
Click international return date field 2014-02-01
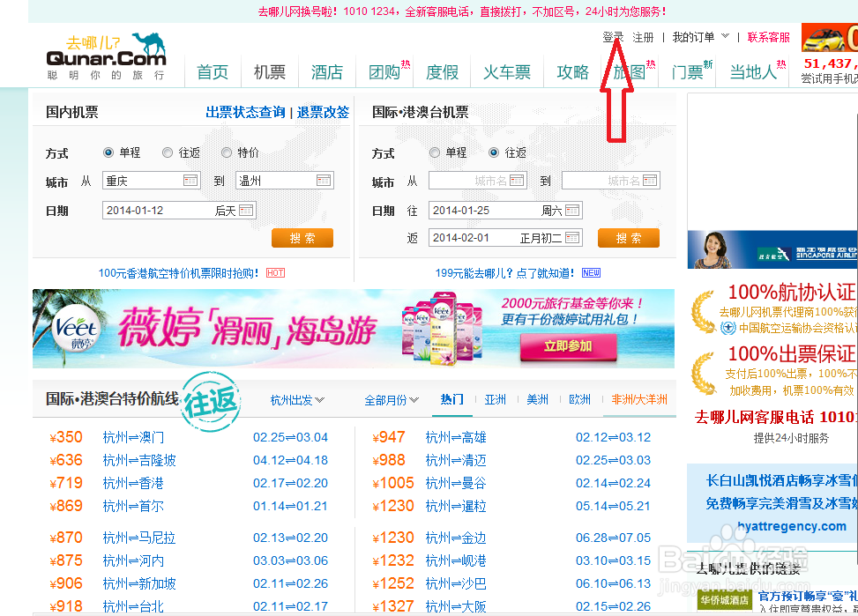click(x=505, y=238)
